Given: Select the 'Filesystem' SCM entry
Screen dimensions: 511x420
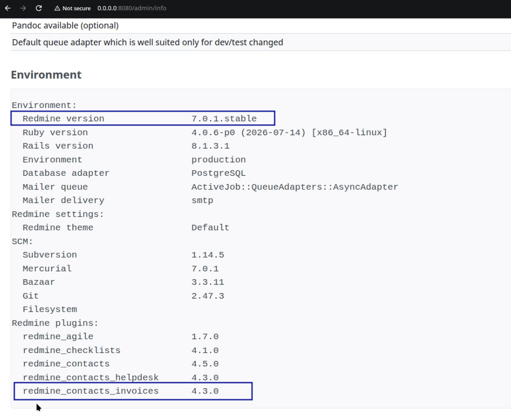Looking at the screenshot, I should pyautogui.click(x=50, y=309).
